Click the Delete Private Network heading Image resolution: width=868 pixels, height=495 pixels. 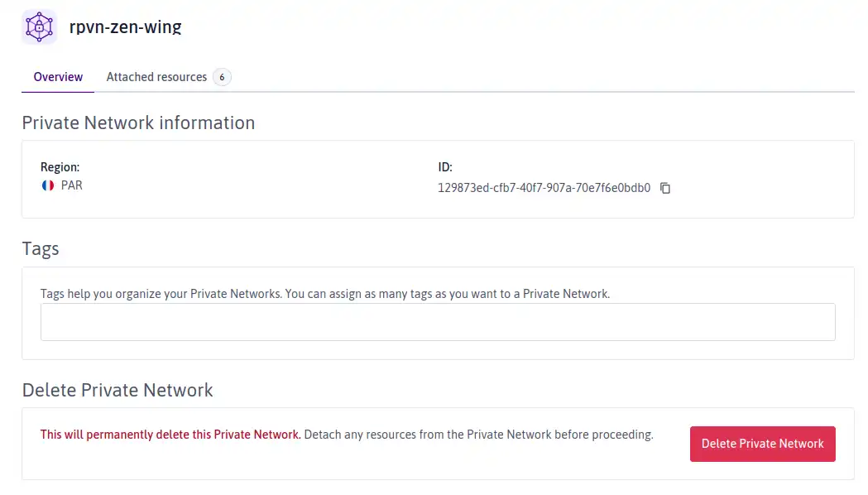point(117,390)
